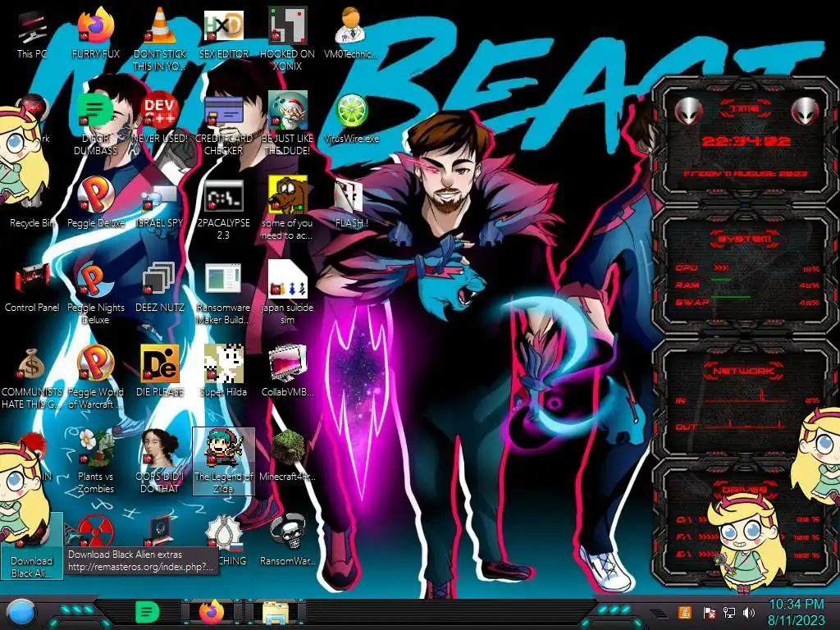Click the CPU row in the System widget

746,268
